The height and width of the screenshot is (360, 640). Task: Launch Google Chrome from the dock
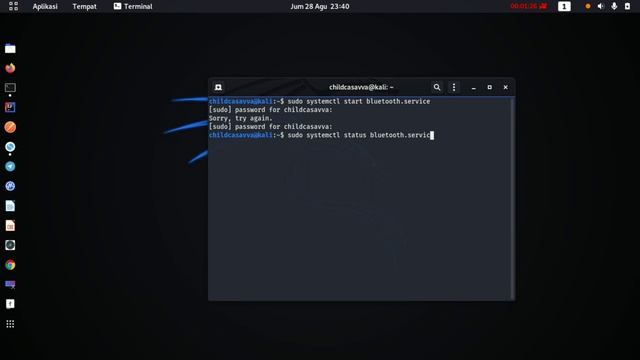click(x=10, y=265)
